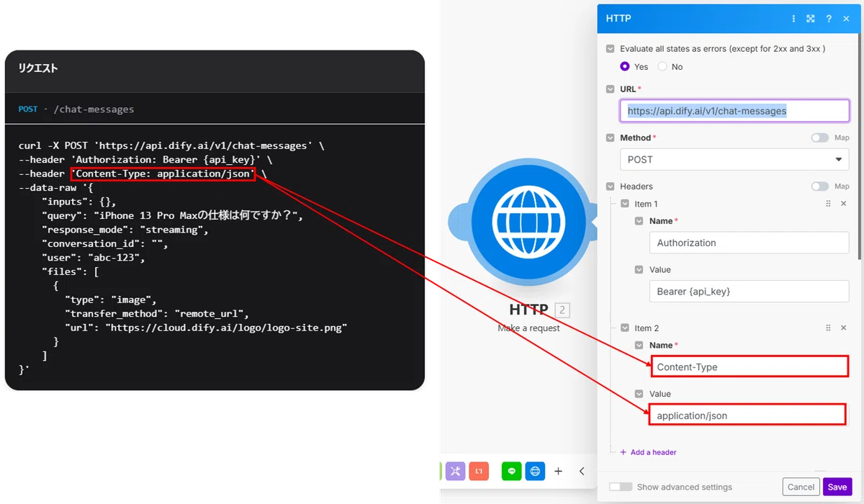The width and height of the screenshot is (864, 504).
Task: Click the Save button
Action: pos(837,487)
